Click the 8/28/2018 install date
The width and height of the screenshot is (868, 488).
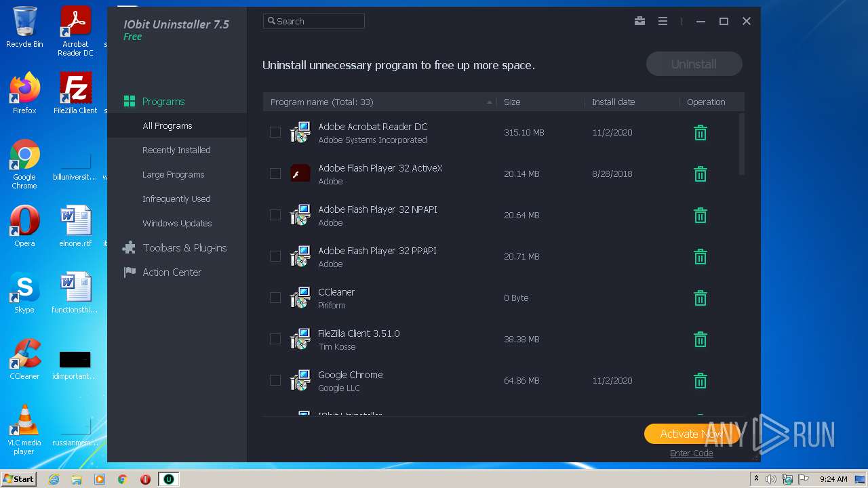[x=612, y=174]
